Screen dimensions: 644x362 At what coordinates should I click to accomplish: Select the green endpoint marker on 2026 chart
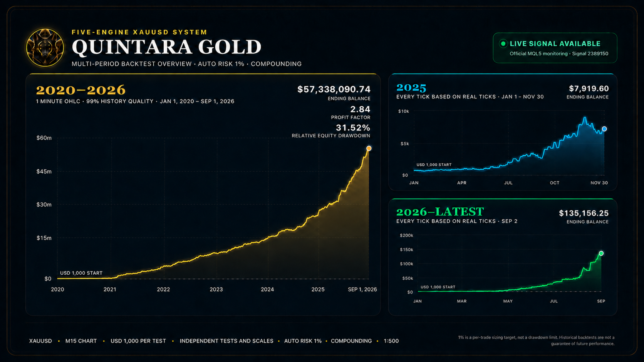point(601,254)
